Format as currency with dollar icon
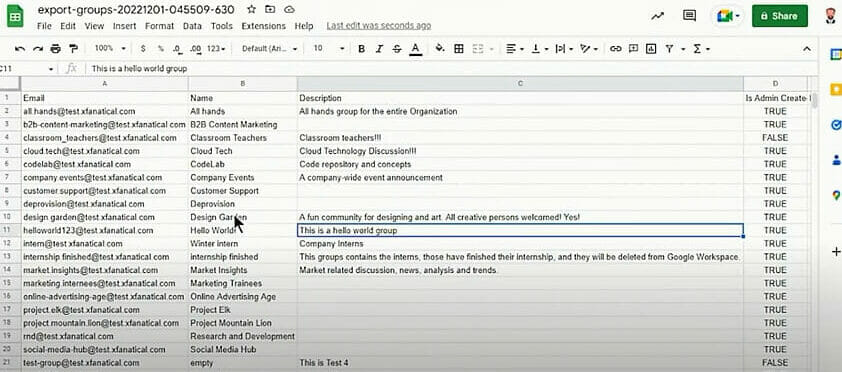842x372 pixels. [x=143, y=49]
